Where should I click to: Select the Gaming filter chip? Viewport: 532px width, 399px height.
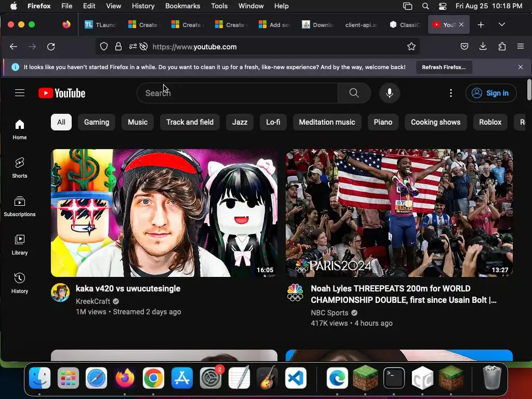point(97,122)
